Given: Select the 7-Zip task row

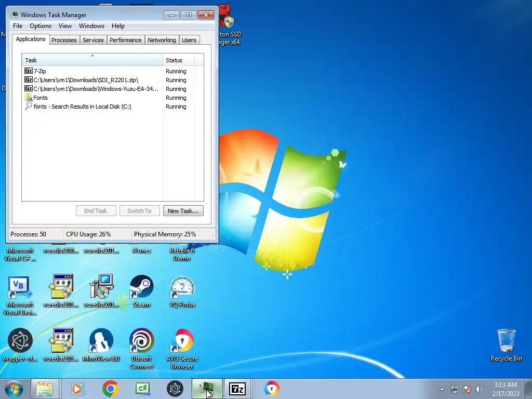Looking at the screenshot, I should tap(108, 71).
